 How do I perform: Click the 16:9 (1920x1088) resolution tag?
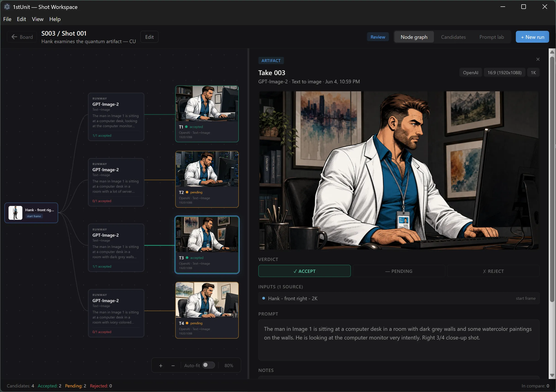[504, 73]
